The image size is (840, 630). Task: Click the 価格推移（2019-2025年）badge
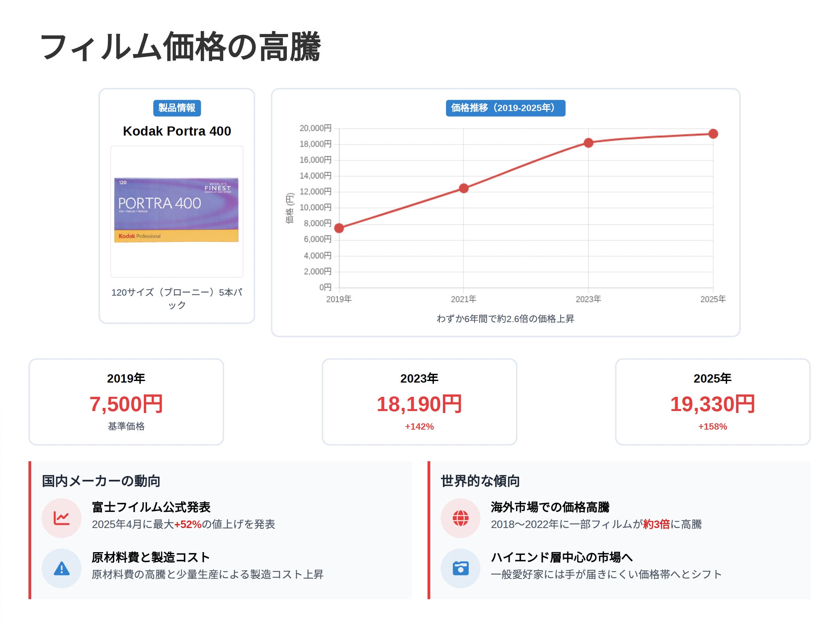(505, 108)
